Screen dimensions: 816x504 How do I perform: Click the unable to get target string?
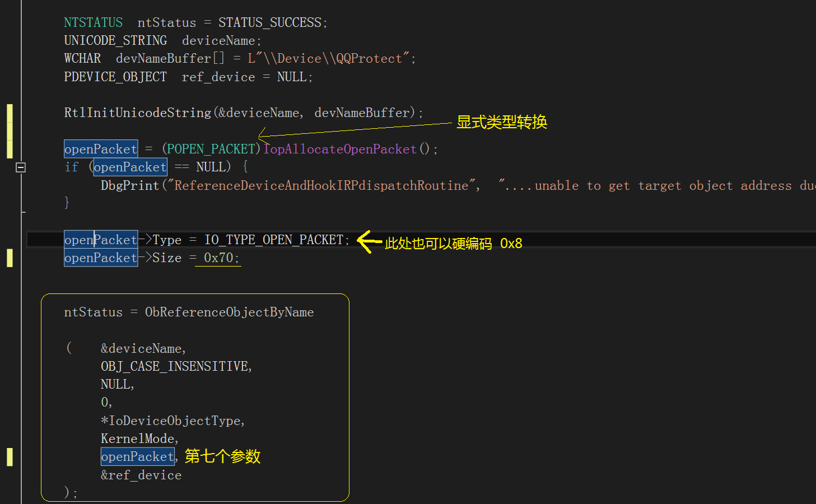pos(656,185)
